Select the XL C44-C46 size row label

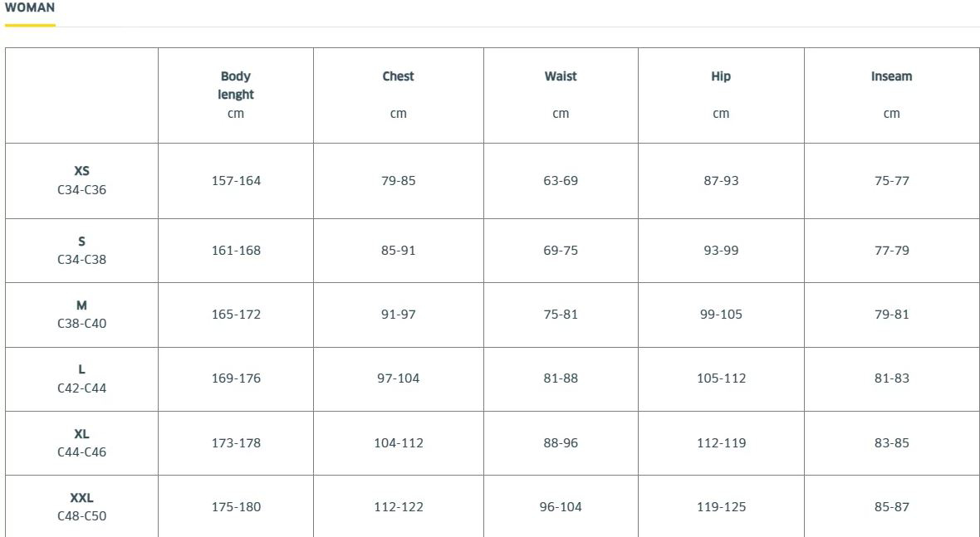point(82,442)
